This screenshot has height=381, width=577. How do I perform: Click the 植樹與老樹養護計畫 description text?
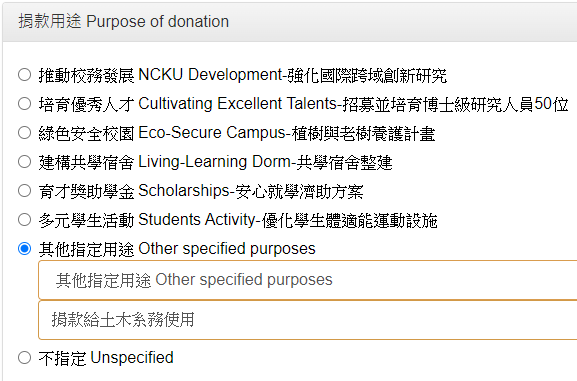[363, 133]
